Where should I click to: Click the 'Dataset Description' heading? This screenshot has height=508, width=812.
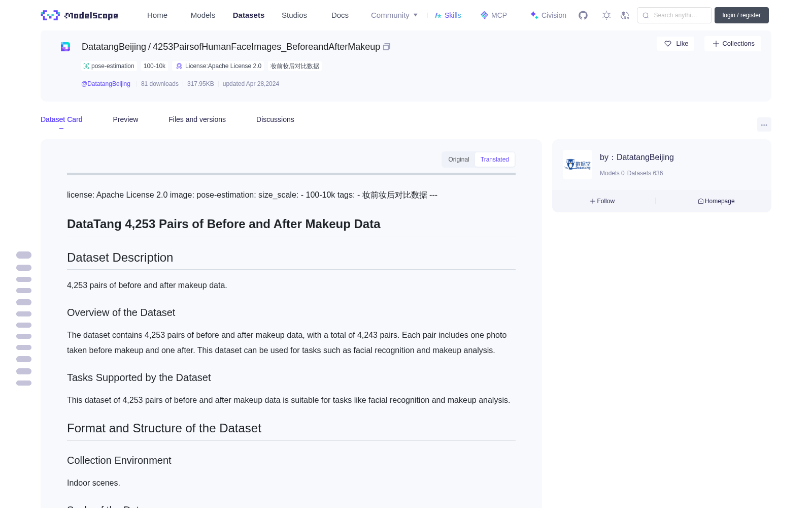tap(120, 258)
